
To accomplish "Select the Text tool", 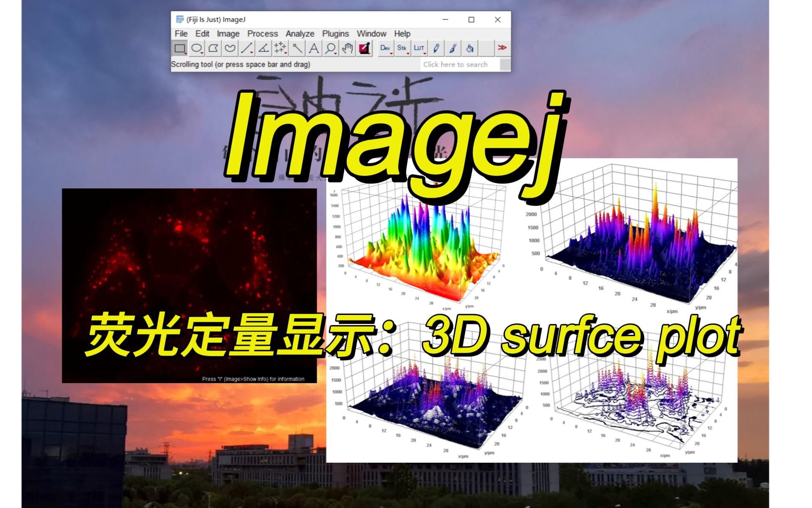I will (314, 48).
